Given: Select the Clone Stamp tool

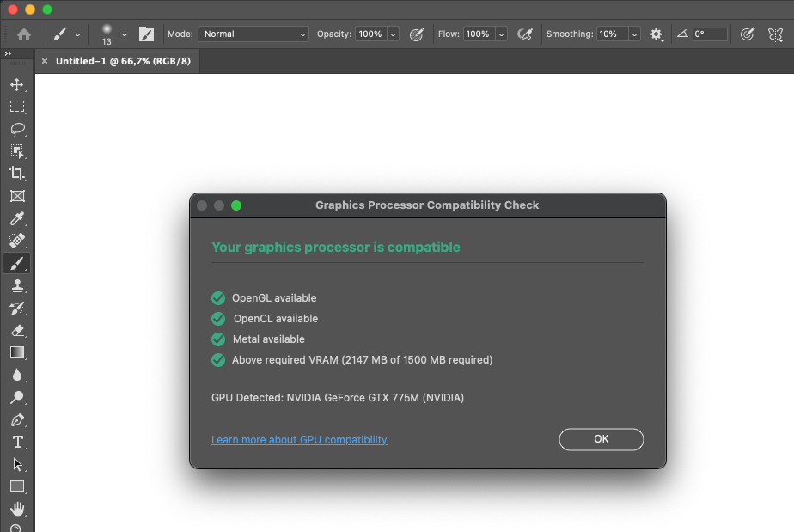Looking at the screenshot, I should pos(17,285).
